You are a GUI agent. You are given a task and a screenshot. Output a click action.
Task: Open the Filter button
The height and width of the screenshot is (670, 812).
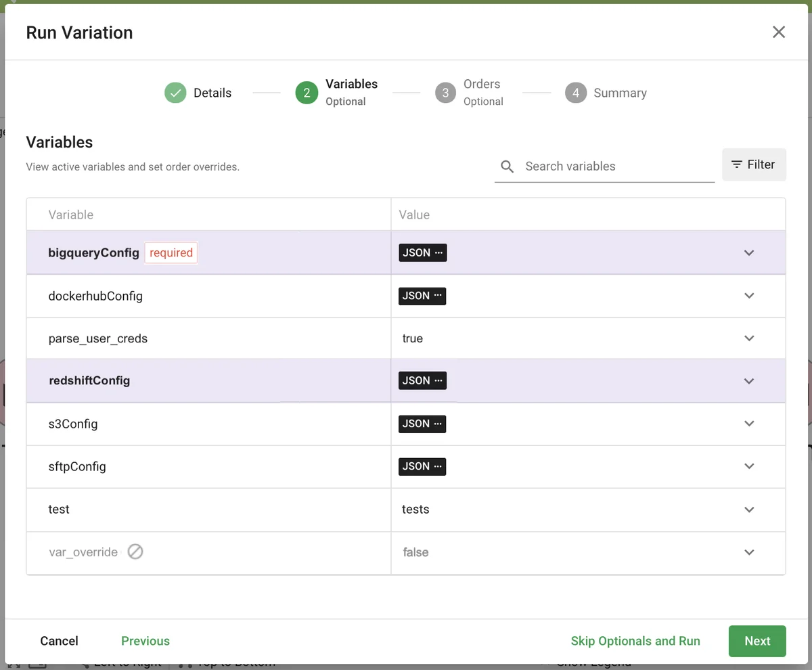click(x=754, y=164)
